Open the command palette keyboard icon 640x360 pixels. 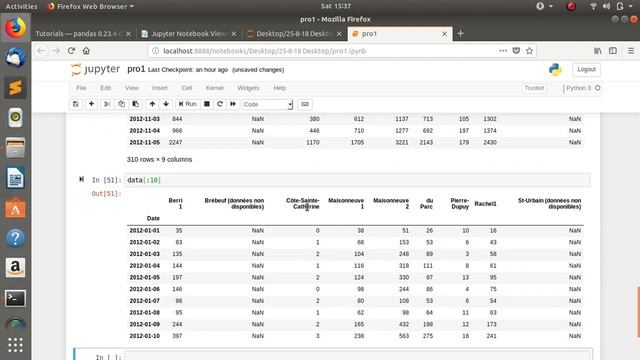click(x=305, y=104)
